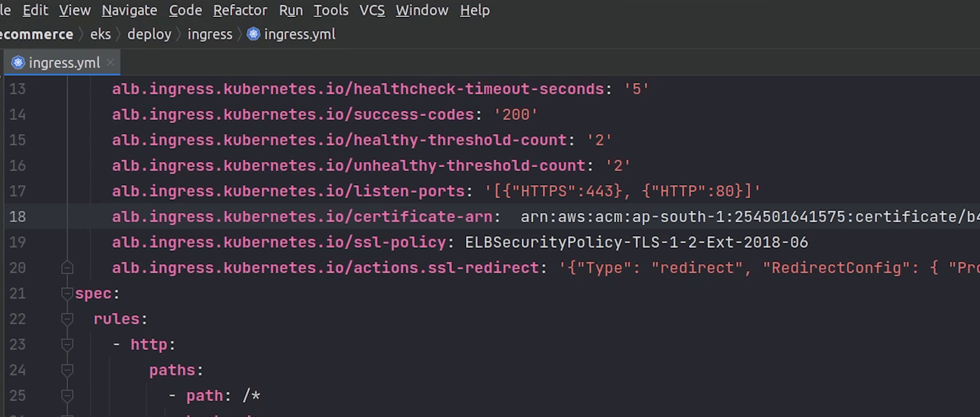The width and height of the screenshot is (980, 417).
Task: Select the ingress.yml tab
Action: [x=64, y=63]
